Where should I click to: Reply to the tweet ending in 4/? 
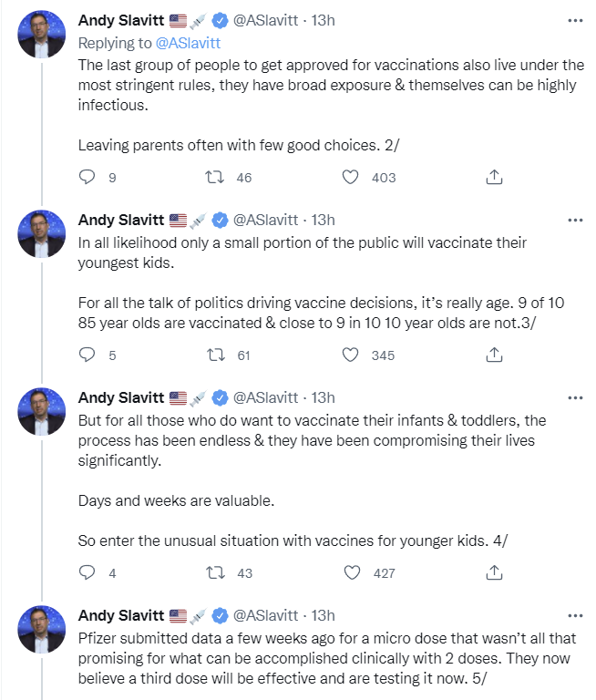click(87, 572)
